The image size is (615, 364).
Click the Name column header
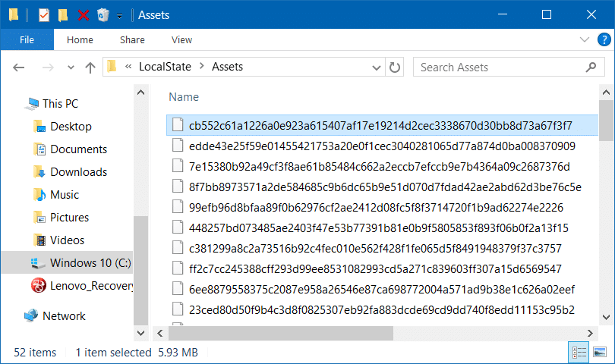(x=184, y=97)
